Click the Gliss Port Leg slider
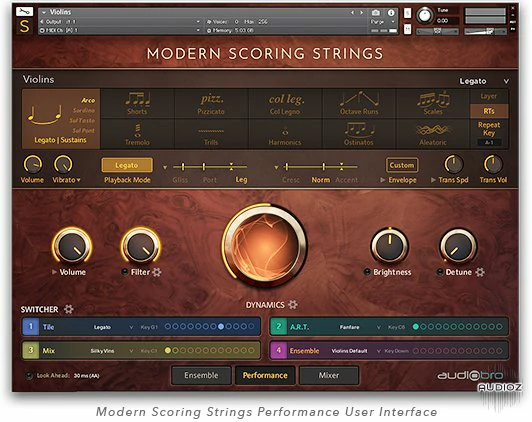This screenshot has width=532, height=422. (210, 167)
